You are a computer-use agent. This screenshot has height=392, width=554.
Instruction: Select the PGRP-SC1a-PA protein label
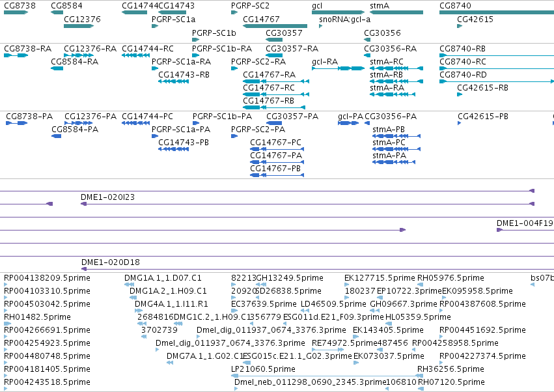[x=181, y=130]
